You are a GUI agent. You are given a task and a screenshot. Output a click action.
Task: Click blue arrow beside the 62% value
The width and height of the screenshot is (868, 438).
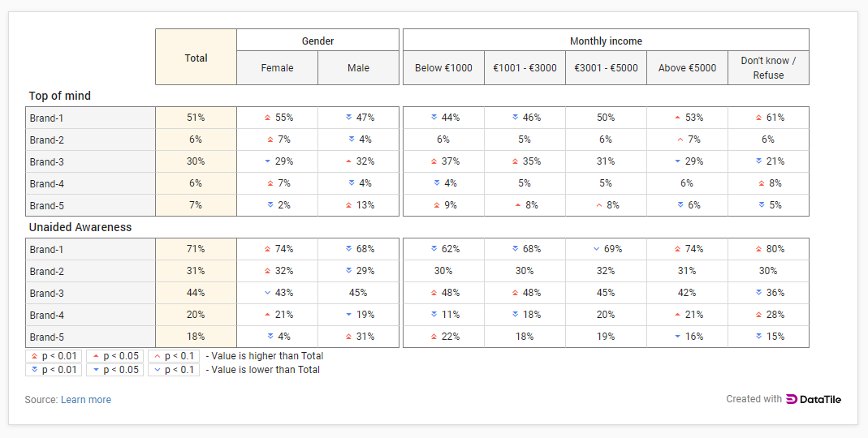click(x=434, y=249)
